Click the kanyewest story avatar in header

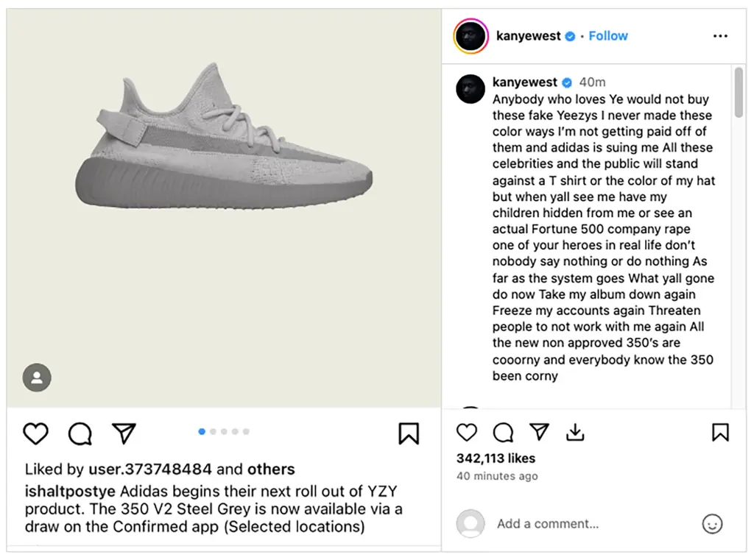pos(471,36)
